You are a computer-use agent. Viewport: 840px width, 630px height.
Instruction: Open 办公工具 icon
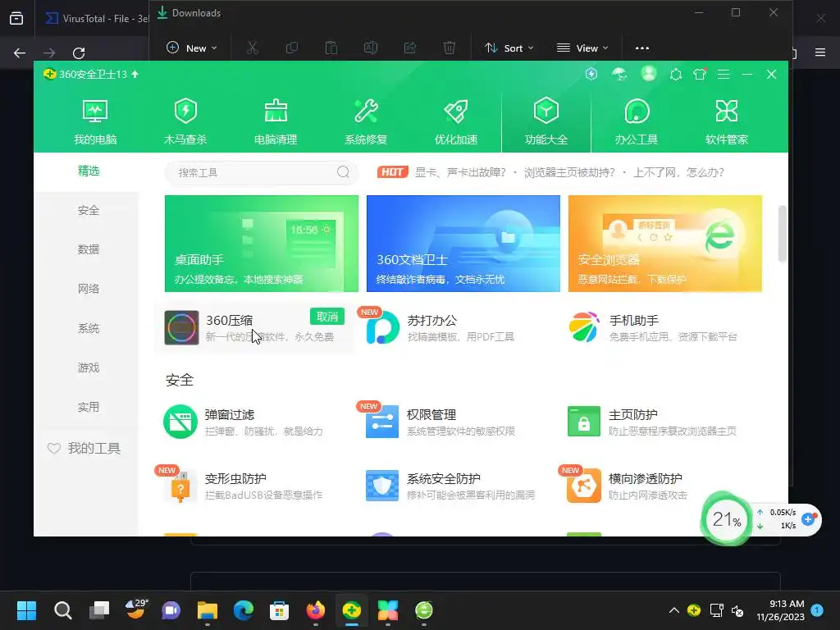[x=637, y=121]
